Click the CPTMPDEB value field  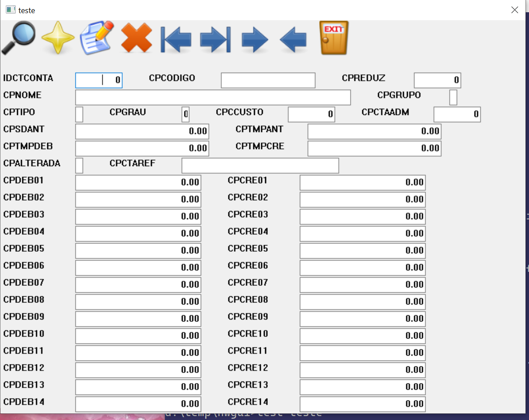[142, 149]
